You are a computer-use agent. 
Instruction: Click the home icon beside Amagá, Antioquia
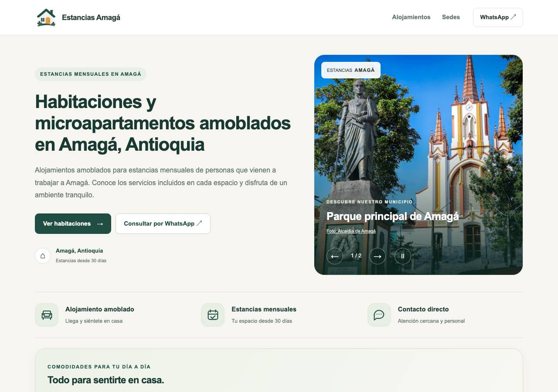point(43,256)
